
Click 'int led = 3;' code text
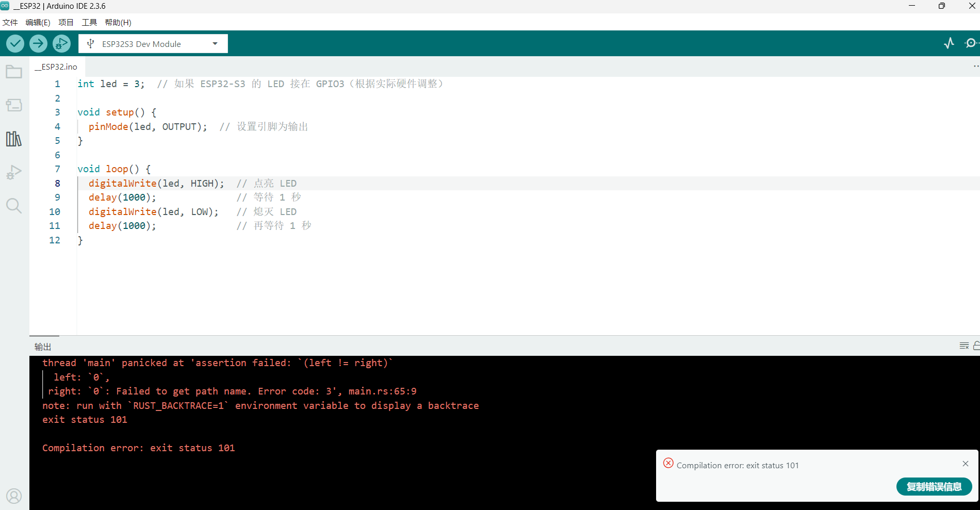click(111, 84)
